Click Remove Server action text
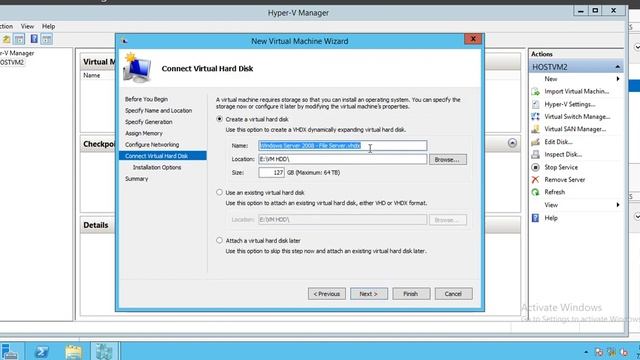Image resolution: width=640 pixels, height=360 pixels. pyautogui.click(x=564, y=180)
